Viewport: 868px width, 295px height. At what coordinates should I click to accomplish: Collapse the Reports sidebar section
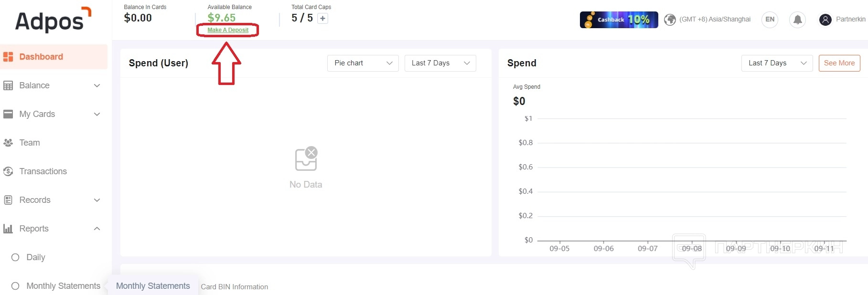(x=97, y=229)
